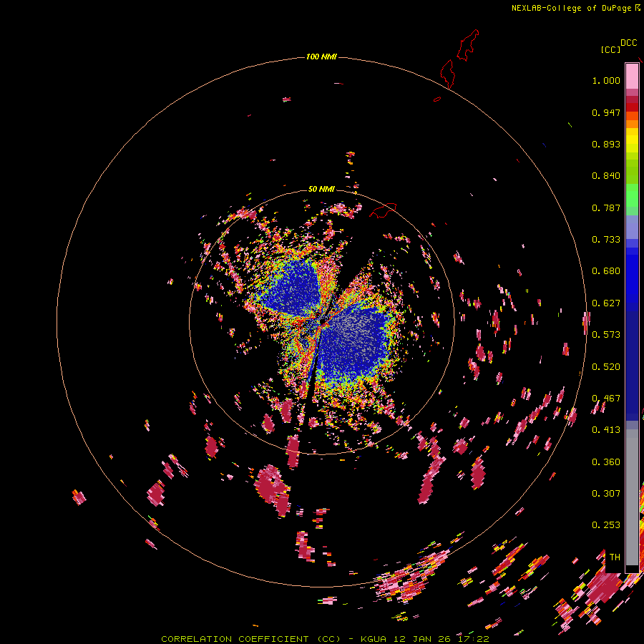Screen dimensions: 644x644
Task: Click the 0.627 colorbar value
Action: click(606, 303)
